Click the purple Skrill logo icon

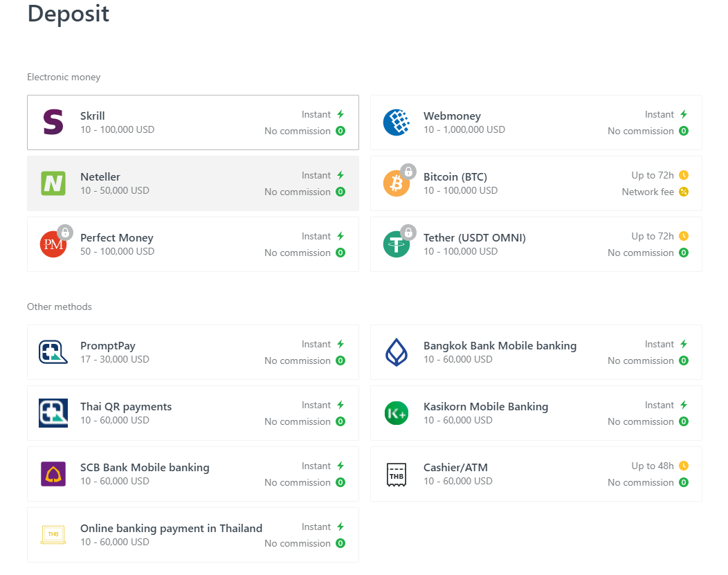coord(53,122)
